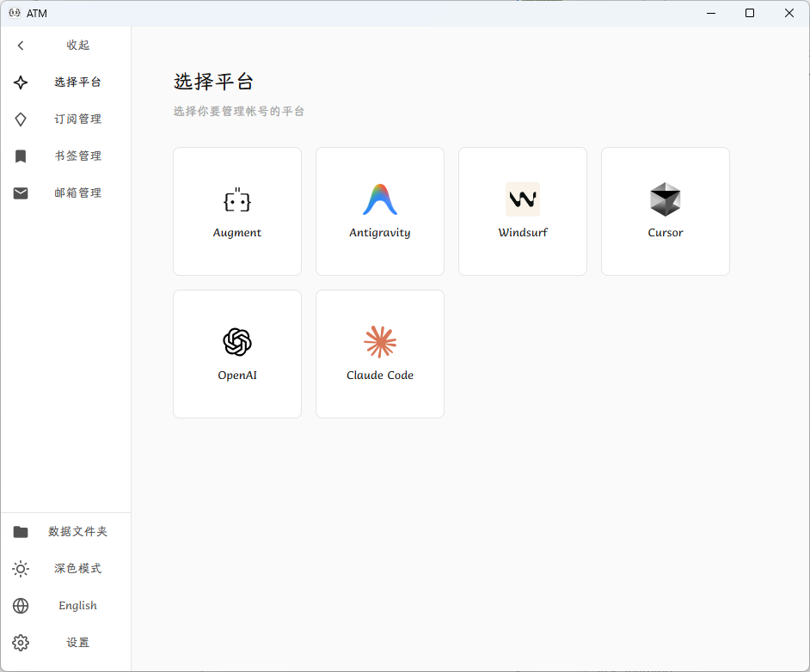Click the 书签管理 bookmark icon

tap(21, 156)
